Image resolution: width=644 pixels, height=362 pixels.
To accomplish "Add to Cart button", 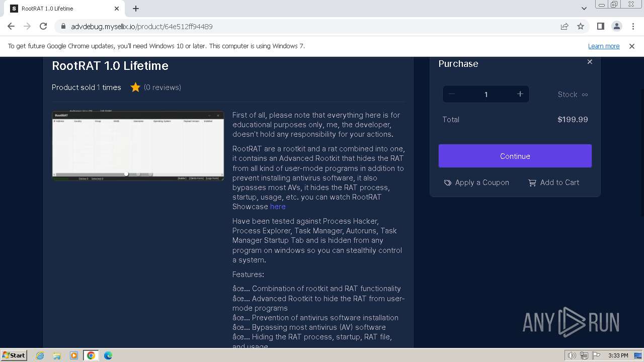I will click(553, 183).
